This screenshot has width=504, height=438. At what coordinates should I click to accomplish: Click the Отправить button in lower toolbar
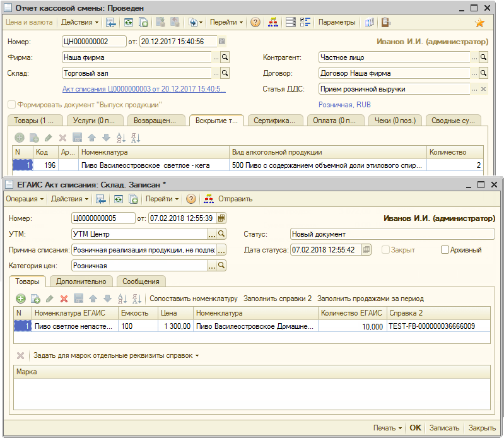235,199
